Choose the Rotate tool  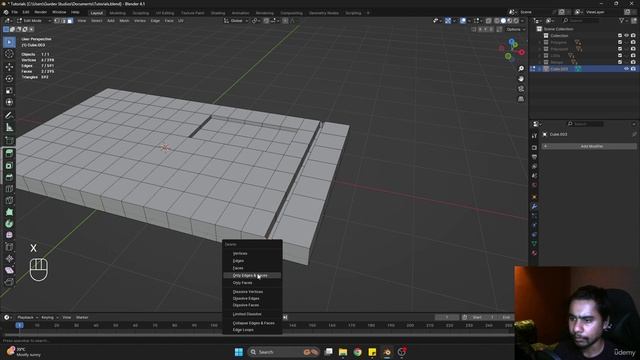9,78
